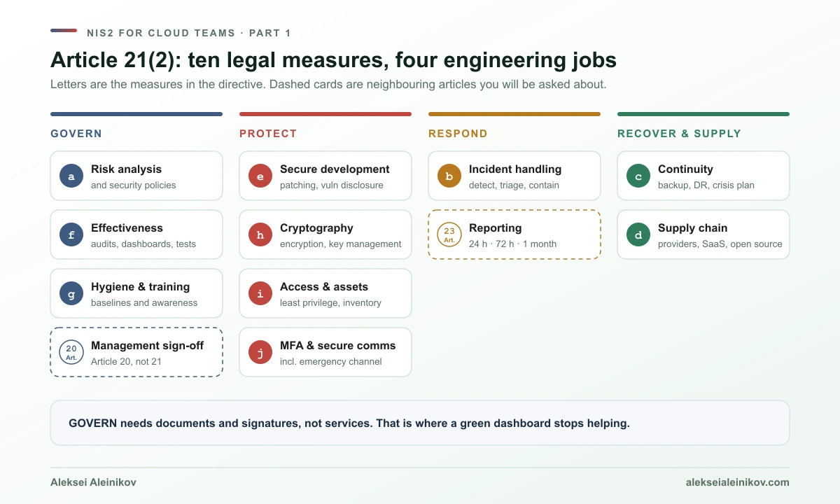Click the blue letter 'f' circle badge
Image resolution: width=840 pixels, height=504 pixels.
(71, 234)
